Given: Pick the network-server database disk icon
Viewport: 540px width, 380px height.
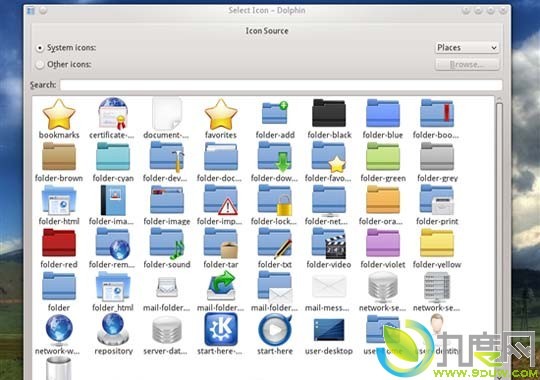Looking at the screenshot, I should pyautogui.click(x=383, y=286).
